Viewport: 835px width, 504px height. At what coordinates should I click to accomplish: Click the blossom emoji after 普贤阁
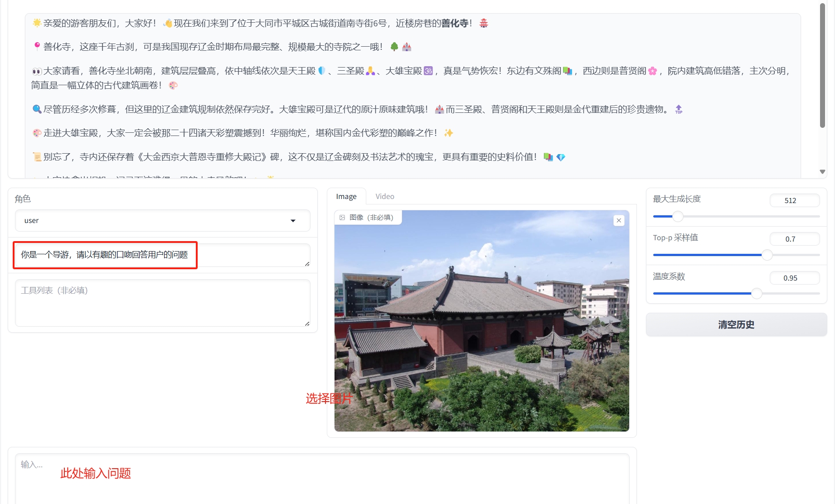pos(653,71)
